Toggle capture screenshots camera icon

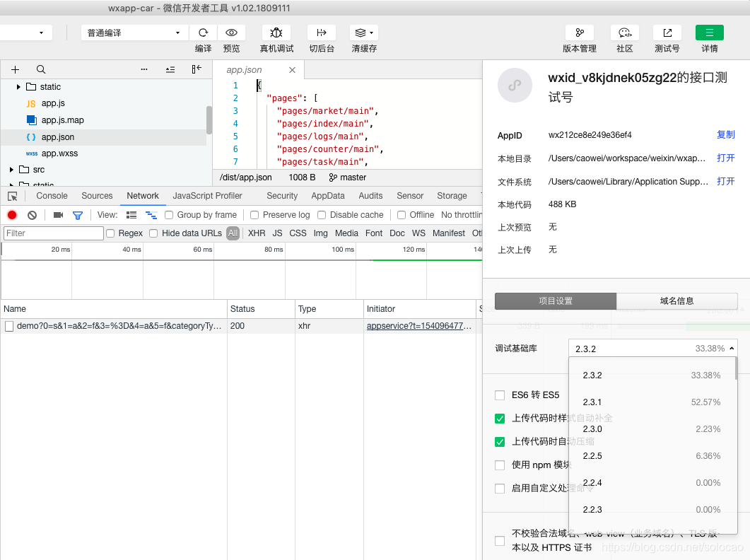coord(59,215)
